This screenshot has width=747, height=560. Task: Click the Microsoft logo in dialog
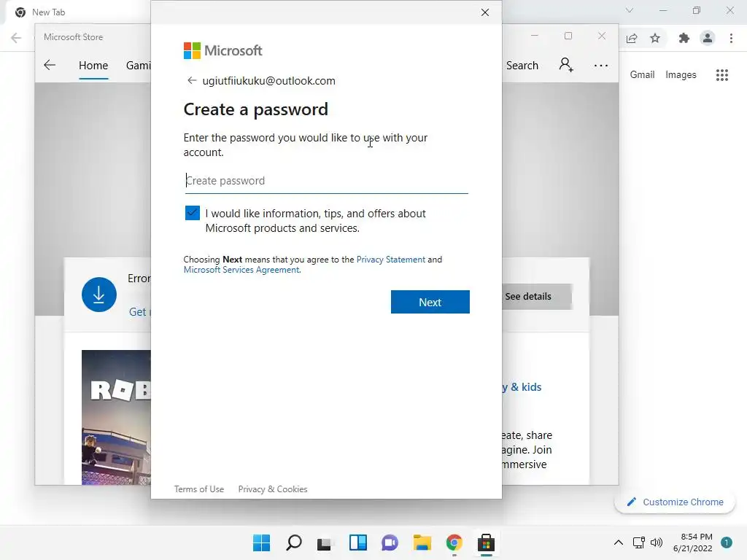(222, 50)
